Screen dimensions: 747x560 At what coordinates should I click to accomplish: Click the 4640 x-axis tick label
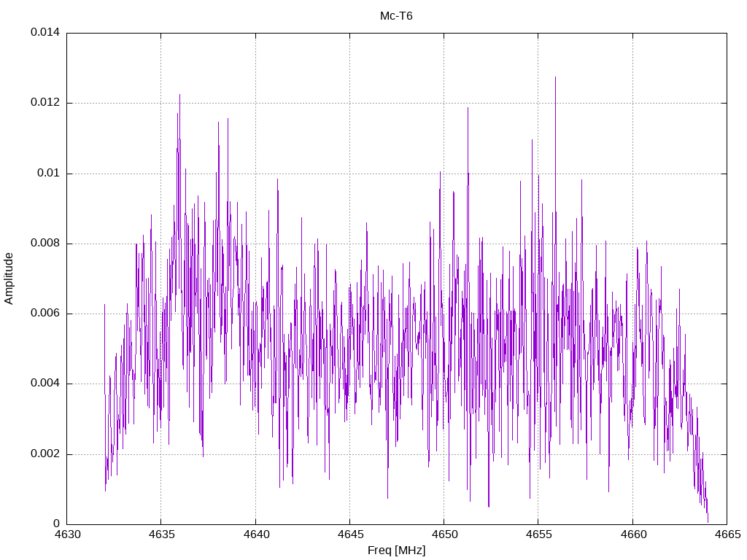tap(256, 534)
